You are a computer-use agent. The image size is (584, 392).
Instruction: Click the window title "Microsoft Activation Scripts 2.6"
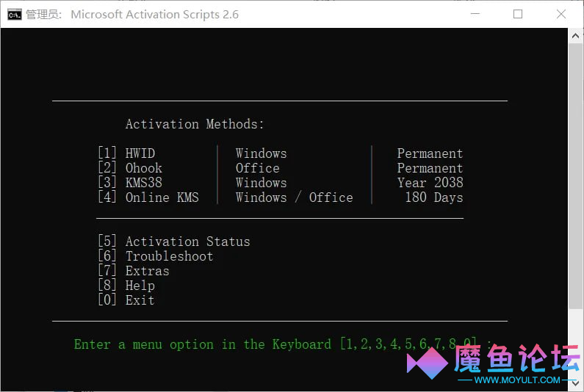154,15
